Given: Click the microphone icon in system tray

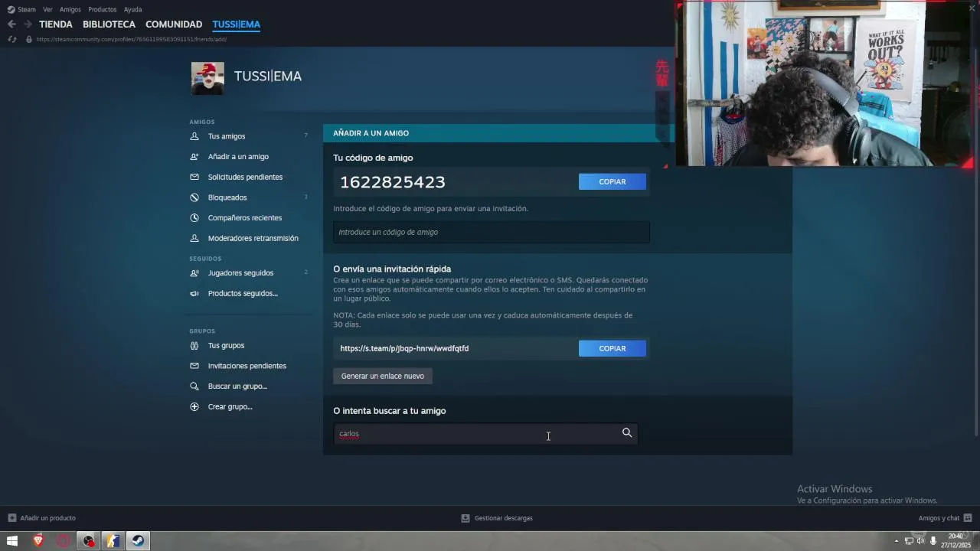Looking at the screenshot, I should 933,541.
